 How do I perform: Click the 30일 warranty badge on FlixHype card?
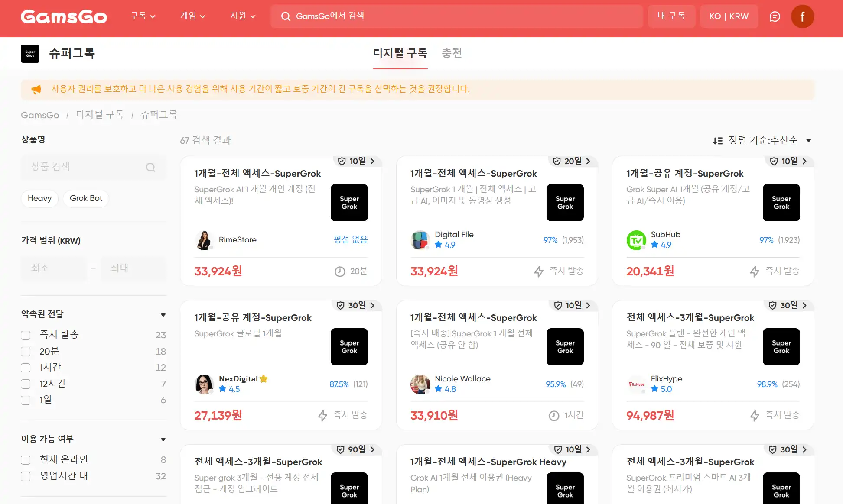tap(789, 305)
